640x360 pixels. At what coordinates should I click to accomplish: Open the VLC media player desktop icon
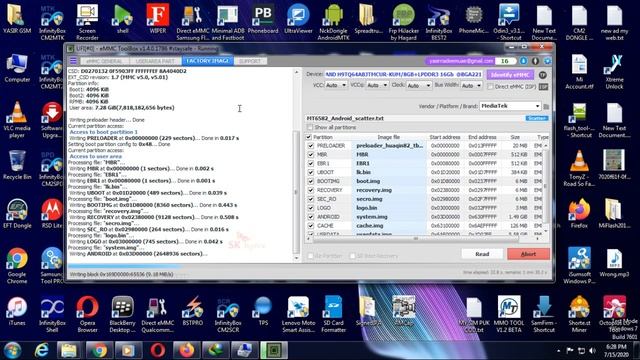(x=17, y=120)
